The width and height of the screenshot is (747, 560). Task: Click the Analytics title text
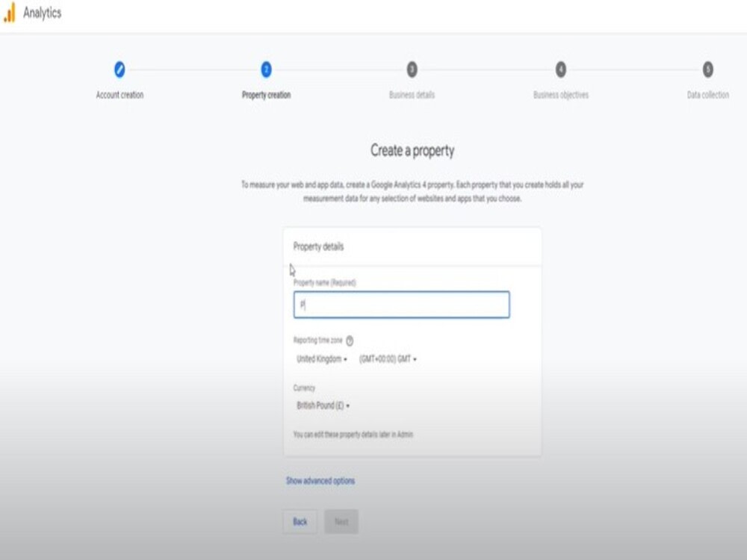pos(43,13)
